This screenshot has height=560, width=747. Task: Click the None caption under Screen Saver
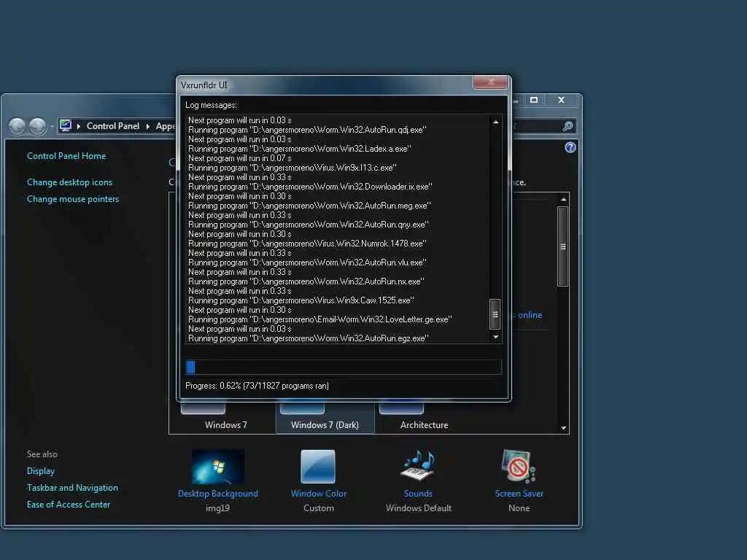click(x=519, y=508)
